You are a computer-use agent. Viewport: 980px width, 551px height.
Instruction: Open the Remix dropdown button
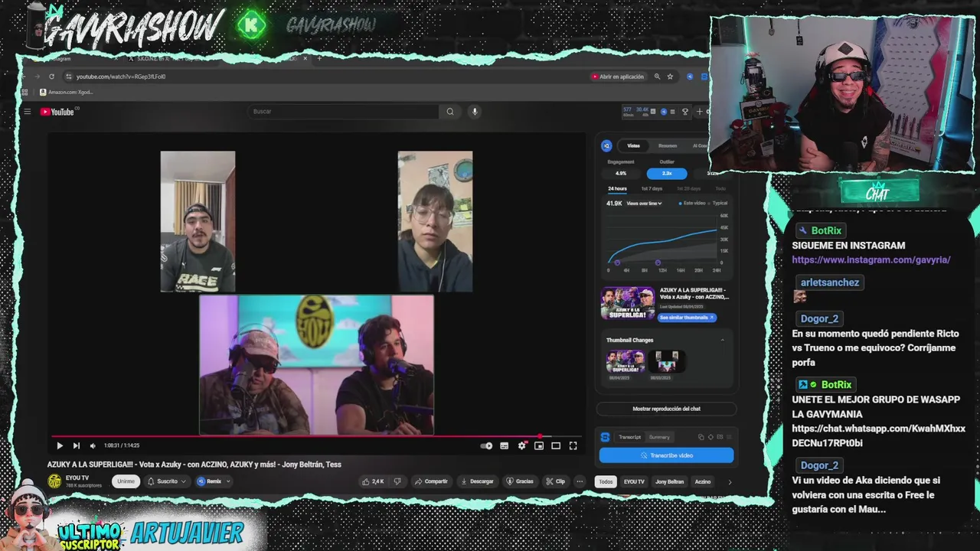214,481
